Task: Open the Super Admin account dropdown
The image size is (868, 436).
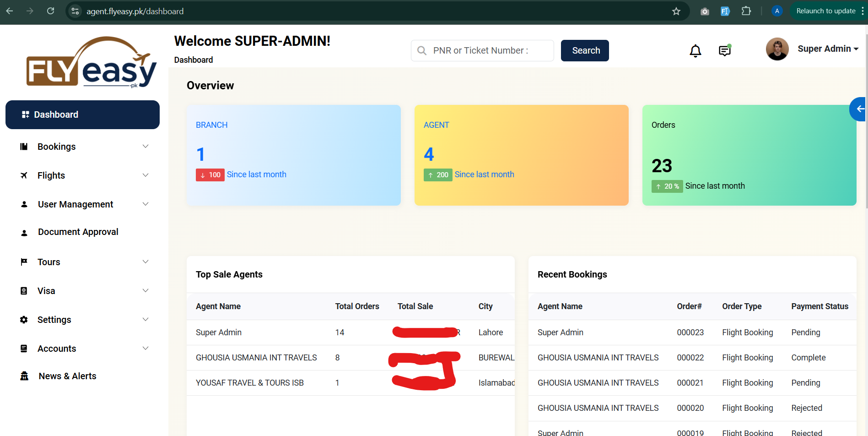Action: [x=828, y=49]
